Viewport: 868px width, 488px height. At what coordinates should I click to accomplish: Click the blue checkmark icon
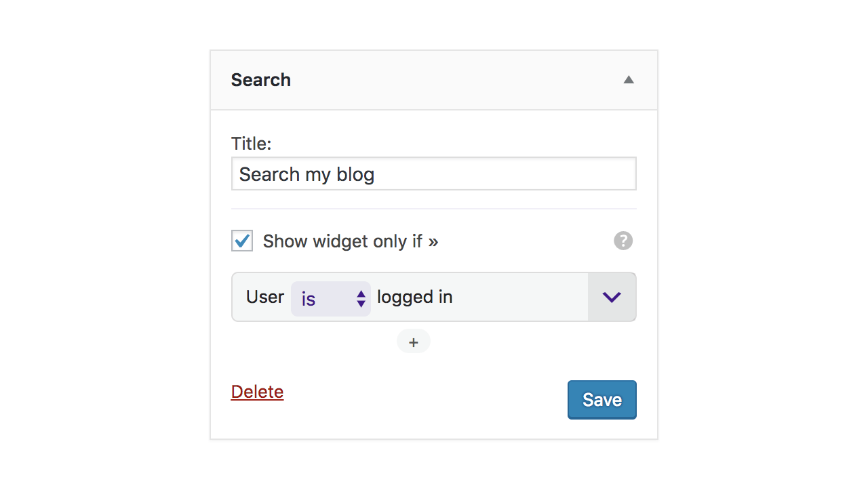click(x=242, y=240)
